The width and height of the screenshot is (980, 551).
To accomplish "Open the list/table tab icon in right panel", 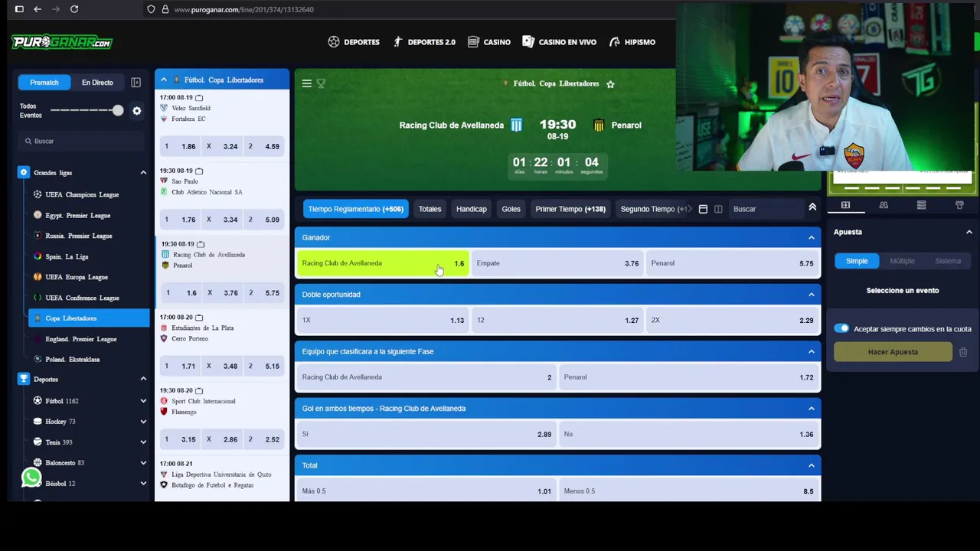I will click(921, 205).
